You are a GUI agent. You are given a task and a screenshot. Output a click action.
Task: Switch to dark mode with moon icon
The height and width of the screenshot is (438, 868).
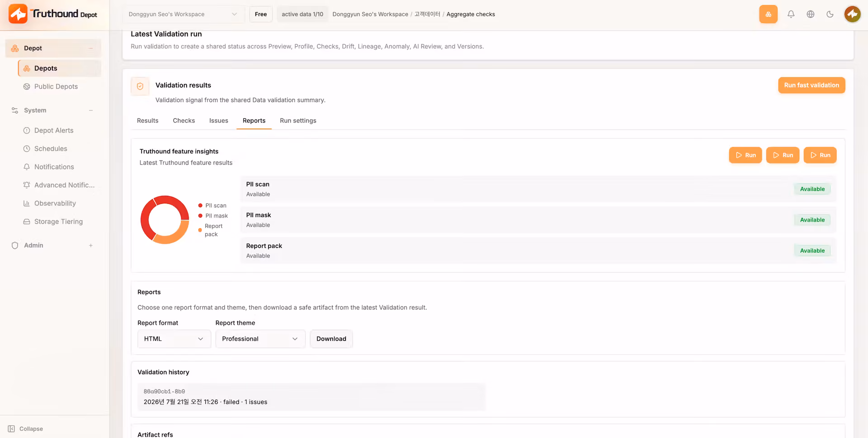click(x=830, y=14)
